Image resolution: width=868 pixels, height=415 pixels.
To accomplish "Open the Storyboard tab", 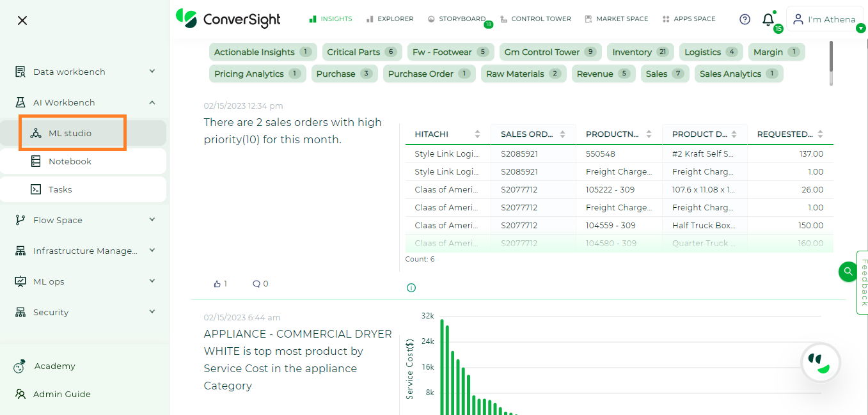I will tap(457, 19).
